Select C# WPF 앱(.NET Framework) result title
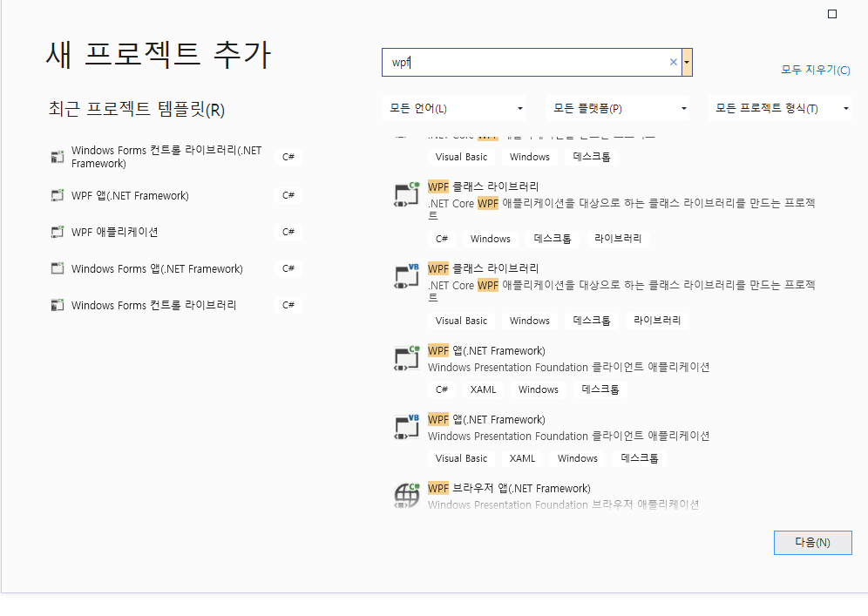The width and height of the screenshot is (868, 616). 486,351
